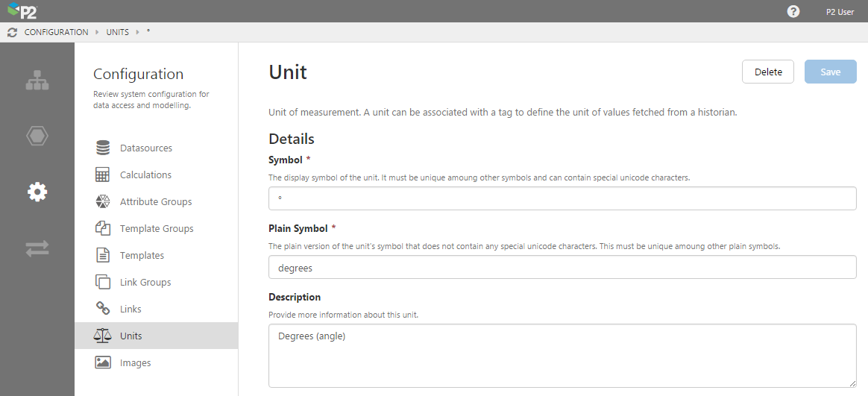Select the hexagon icon in left rail
868x396 pixels.
point(37,136)
